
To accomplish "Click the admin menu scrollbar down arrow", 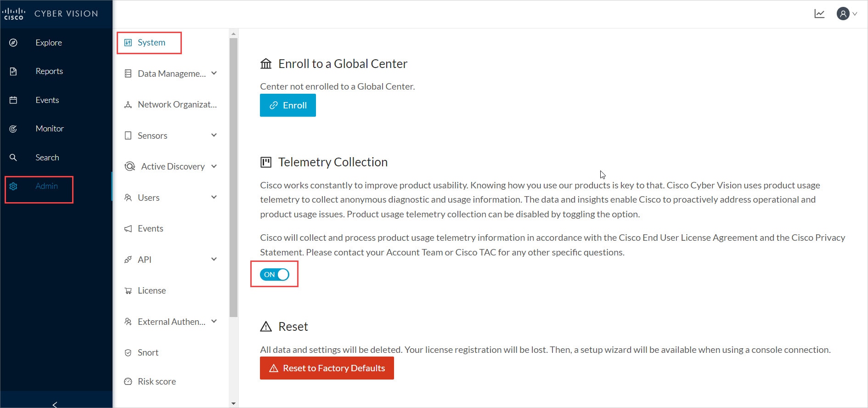I will (233, 403).
